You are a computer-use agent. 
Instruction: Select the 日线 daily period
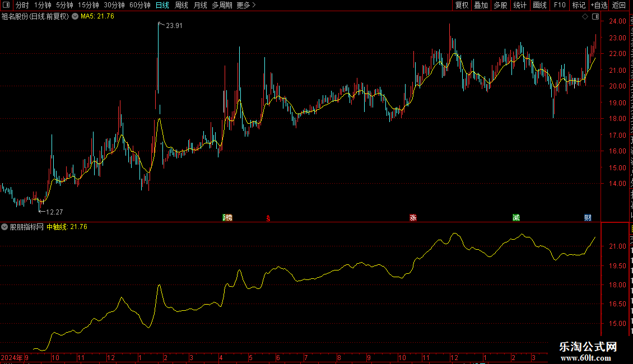[x=162, y=5]
